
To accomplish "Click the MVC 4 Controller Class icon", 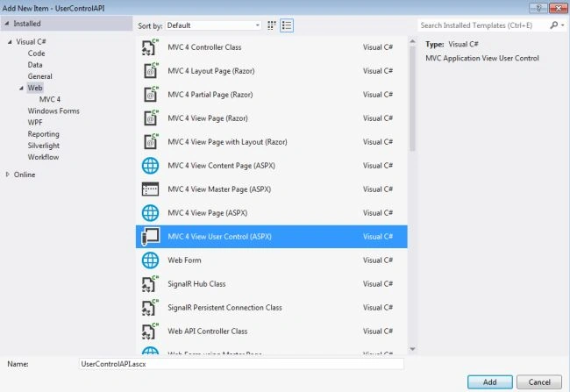I will click(150, 47).
